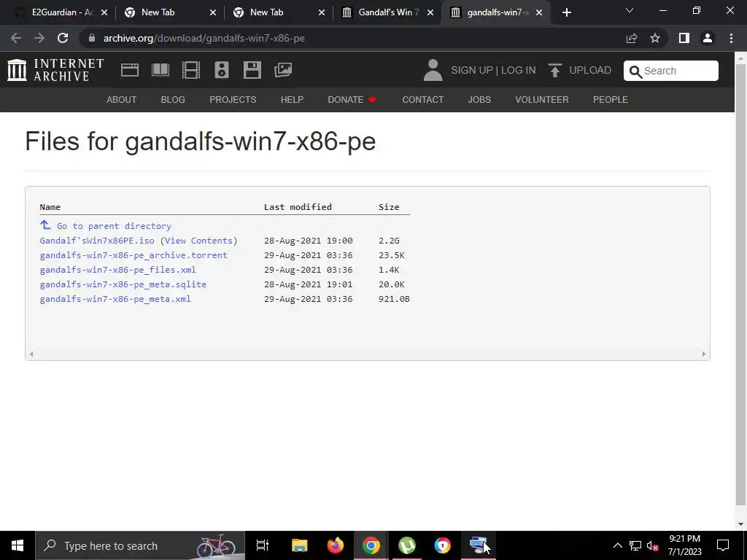View site info via the padlock icon
This screenshot has width=747, height=560.
click(92, 38)
